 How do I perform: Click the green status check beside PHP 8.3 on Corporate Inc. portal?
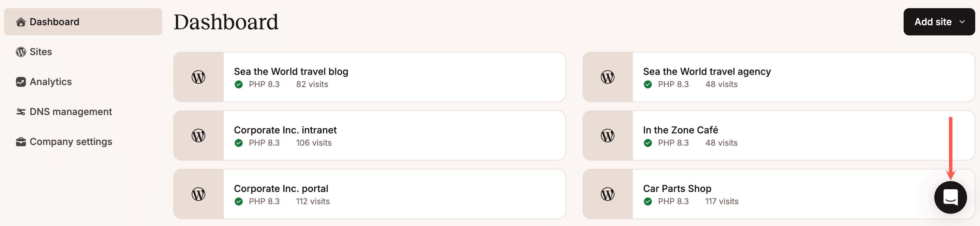point(239,201)
